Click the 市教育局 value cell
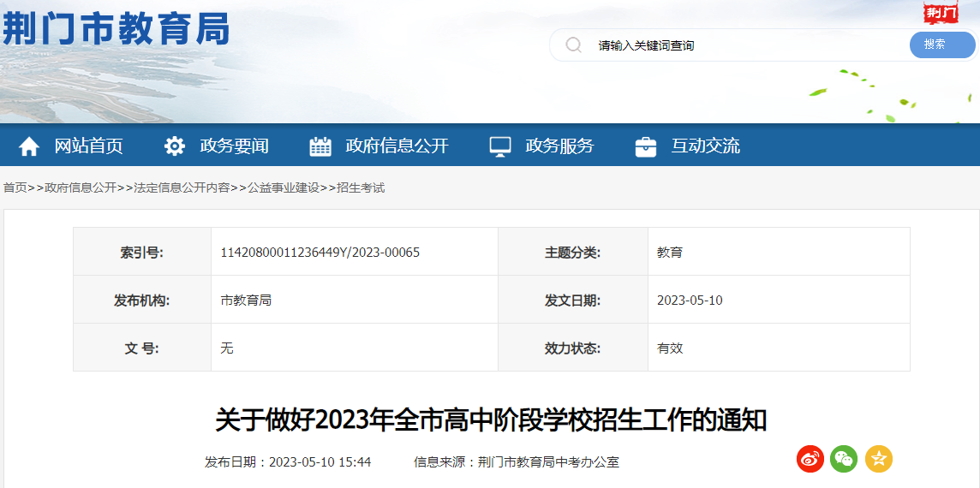Viewport: 980px width, 488px height. point(355,300)
